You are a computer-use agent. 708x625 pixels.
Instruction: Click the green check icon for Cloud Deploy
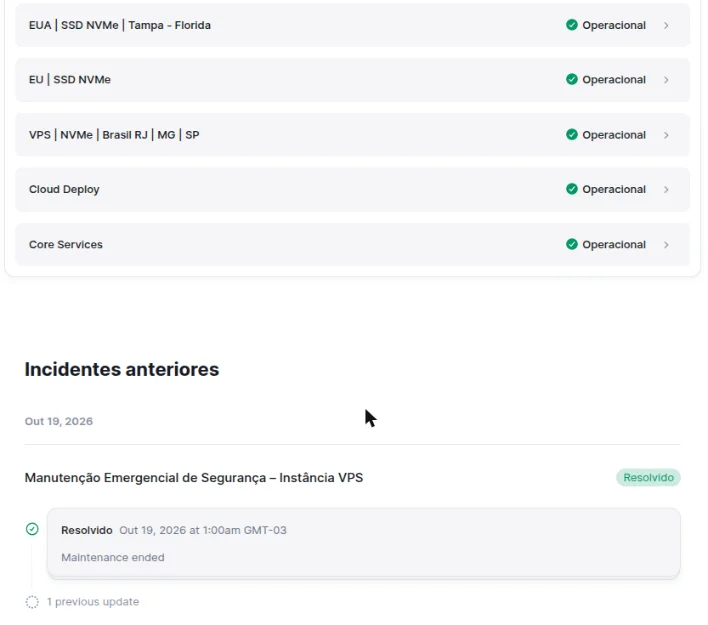[572, 189]
